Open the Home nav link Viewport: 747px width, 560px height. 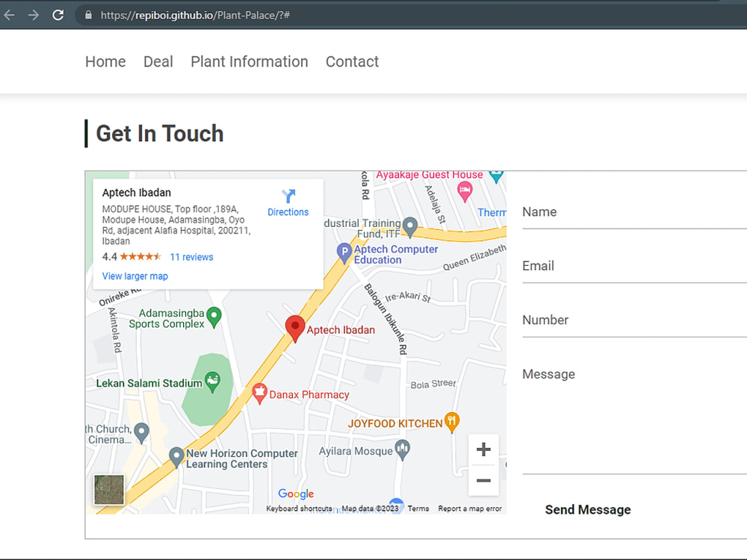[105, 61]
